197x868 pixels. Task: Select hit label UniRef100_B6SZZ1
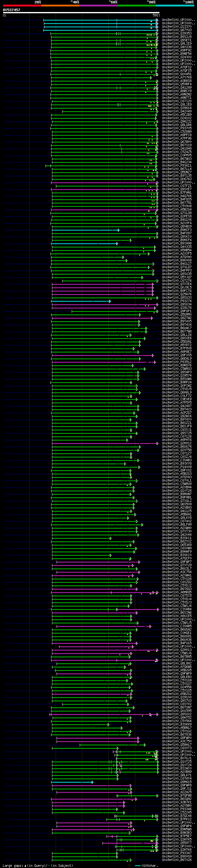tap(177, 423)
